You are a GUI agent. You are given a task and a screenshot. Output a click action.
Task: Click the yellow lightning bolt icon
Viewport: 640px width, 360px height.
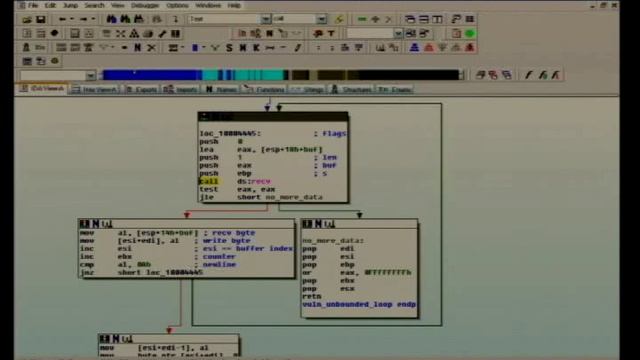pos(338,19)
